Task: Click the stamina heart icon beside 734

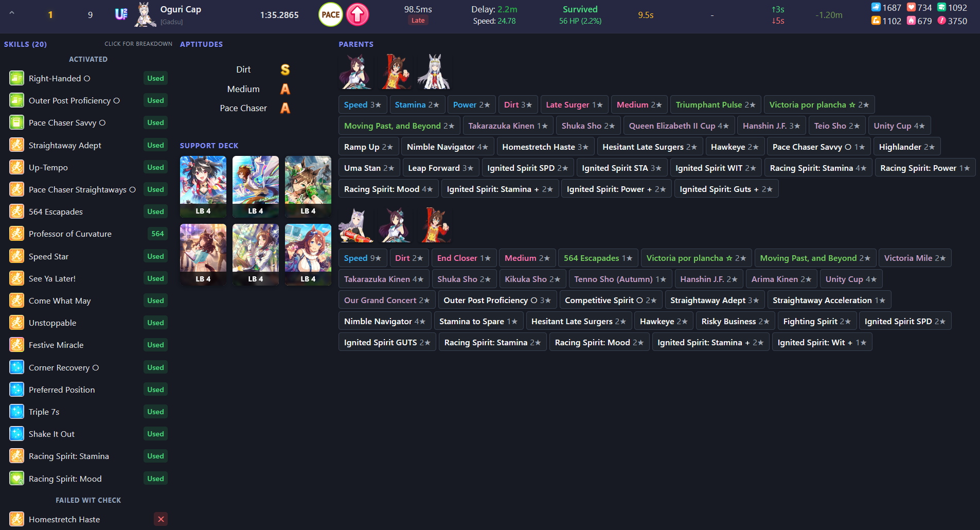Action: 911,7
